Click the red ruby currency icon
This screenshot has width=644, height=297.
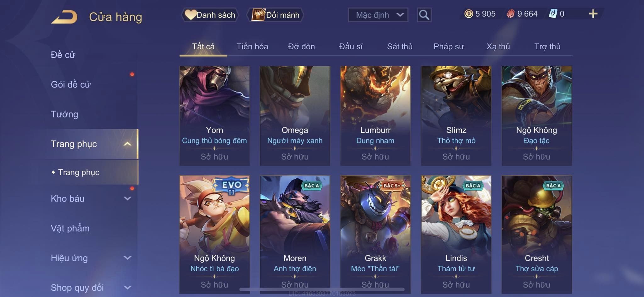pyautogui.click(x=511, y=14)
